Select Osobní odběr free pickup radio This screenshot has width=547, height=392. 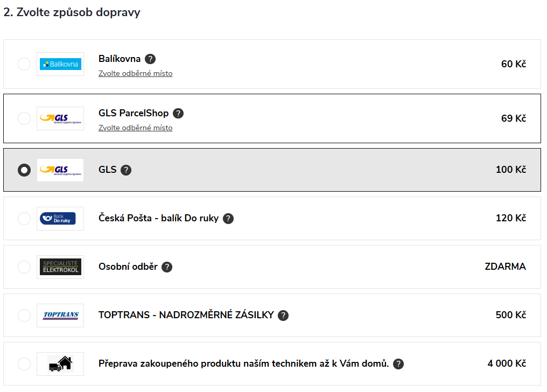[24, 267]
